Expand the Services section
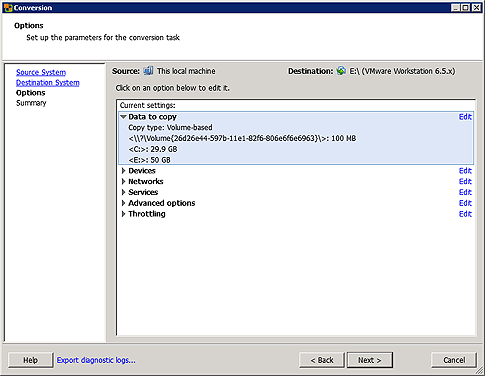The width and height of the screenshot is (485, 376). (x=123, y=192)
